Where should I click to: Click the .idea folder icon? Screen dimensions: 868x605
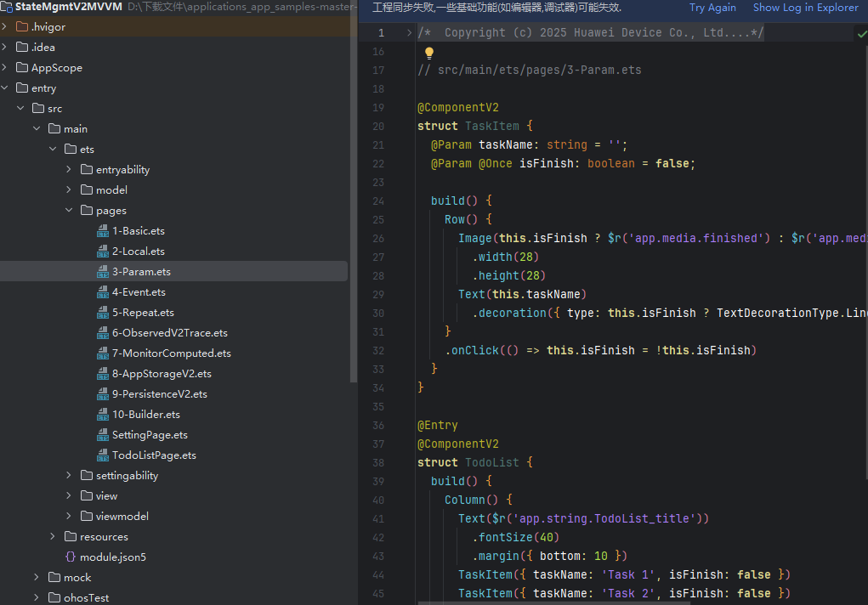point(22,47)
